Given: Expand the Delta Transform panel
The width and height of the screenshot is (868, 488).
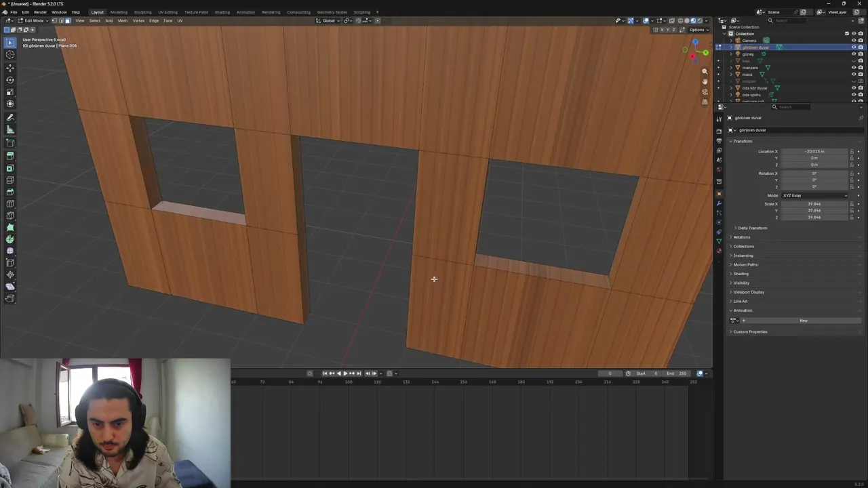Looking at the screenshot, I should click(752, 228).
